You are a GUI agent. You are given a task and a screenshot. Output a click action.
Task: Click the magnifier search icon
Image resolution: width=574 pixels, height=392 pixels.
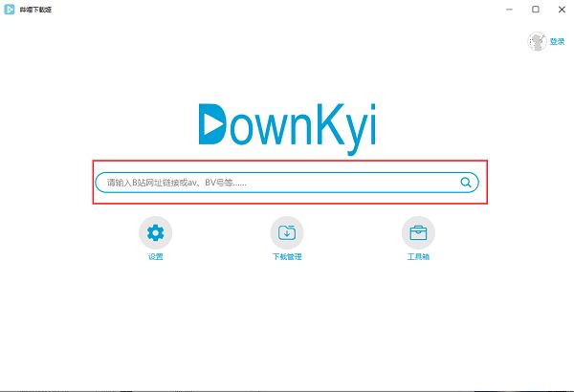click(x=466, y=182)
